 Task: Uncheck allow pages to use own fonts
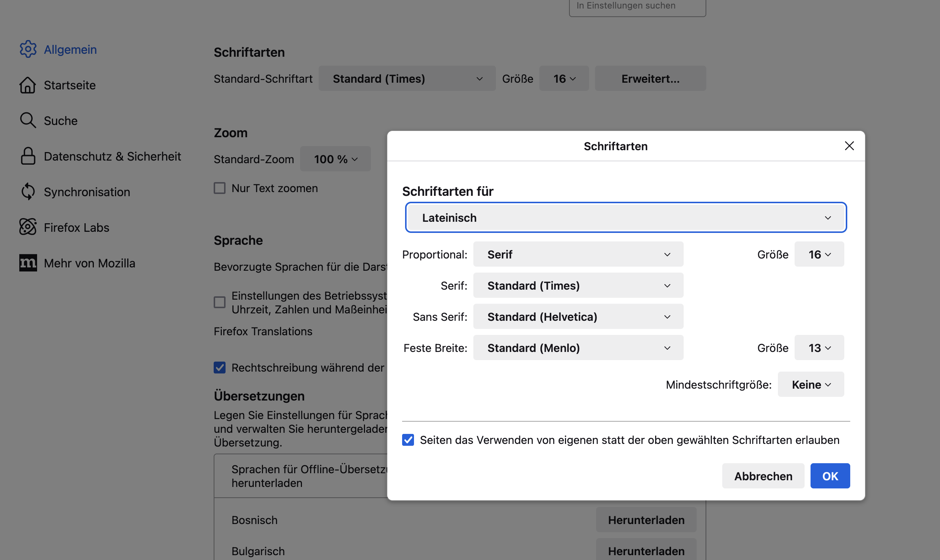[408, 440]
